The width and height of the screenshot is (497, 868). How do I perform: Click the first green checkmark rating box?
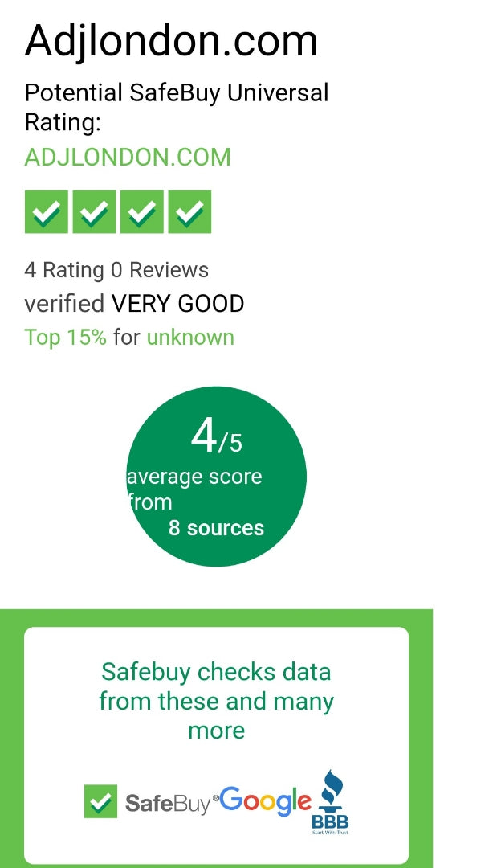point(47,212)
